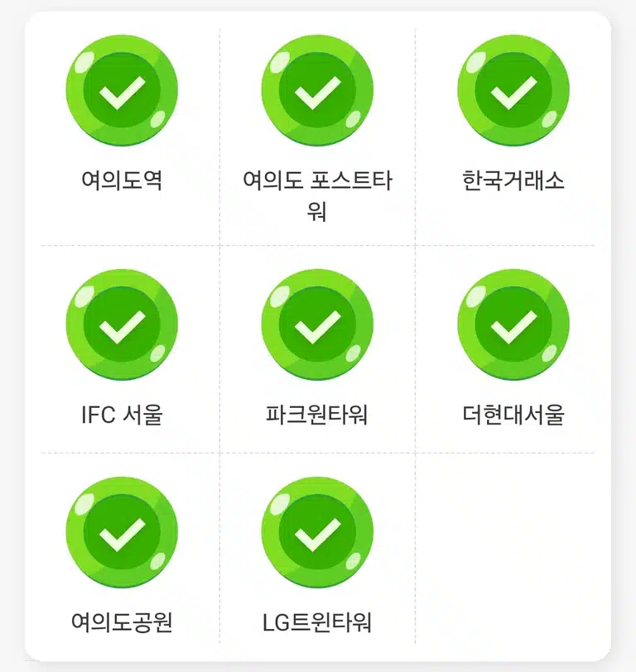The image size is (636, 672).
Task: Open the 한국거래소 label
Action: tap(513, 180)
